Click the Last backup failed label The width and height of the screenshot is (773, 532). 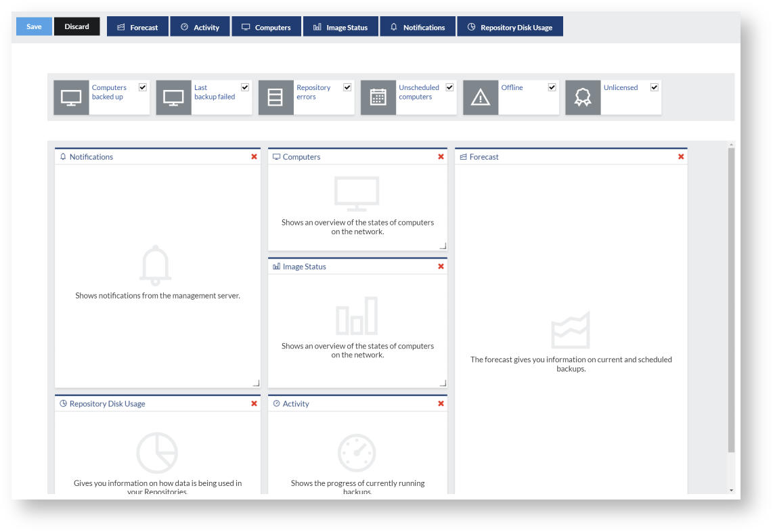point(215,92)
